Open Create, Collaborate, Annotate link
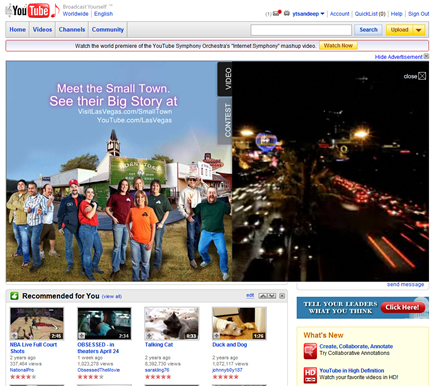Screen dimensions: 435x386 (x=356, y=346)
